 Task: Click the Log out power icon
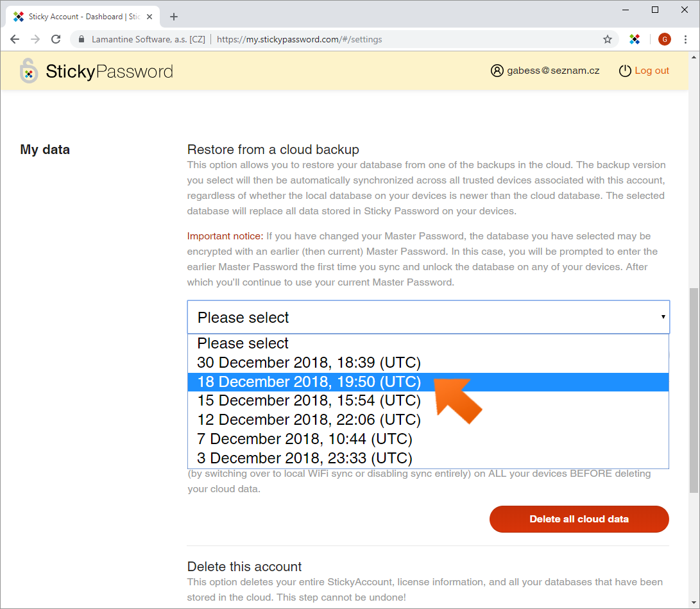(625, 71)
